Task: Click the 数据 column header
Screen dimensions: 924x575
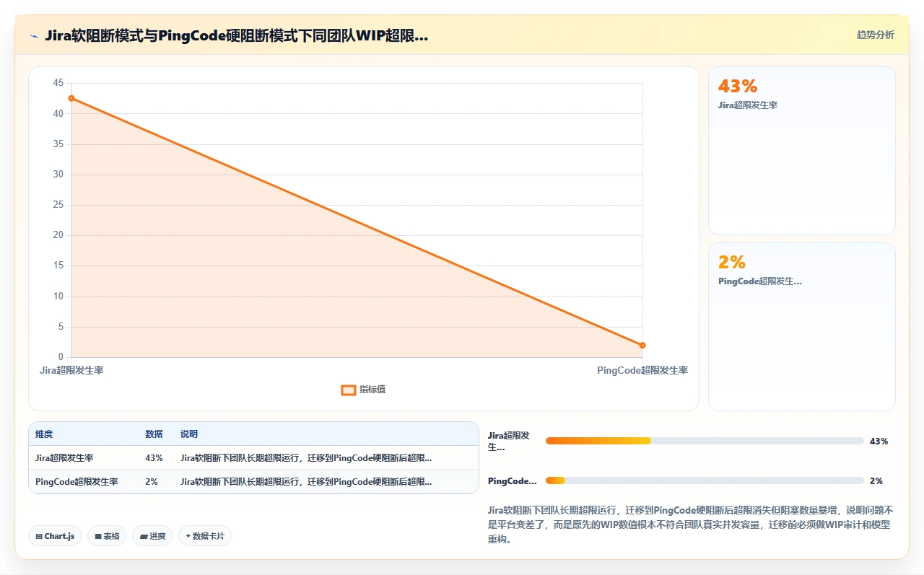Action: (154, 434)
